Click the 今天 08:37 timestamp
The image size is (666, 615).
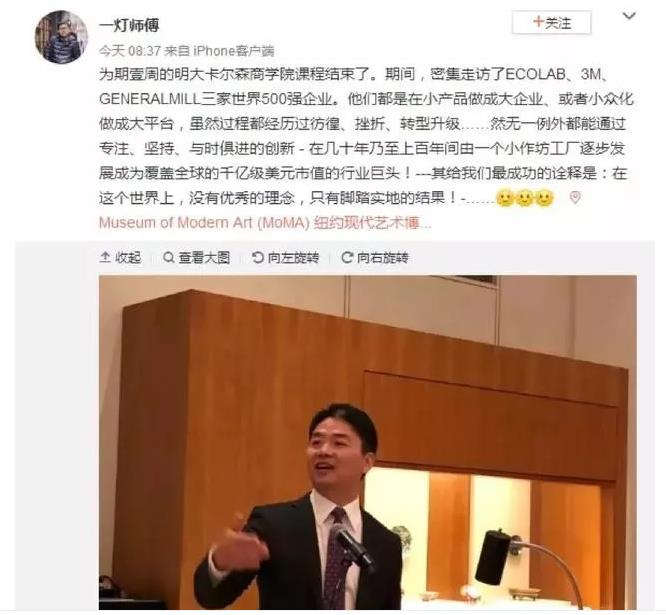(130, 51)
